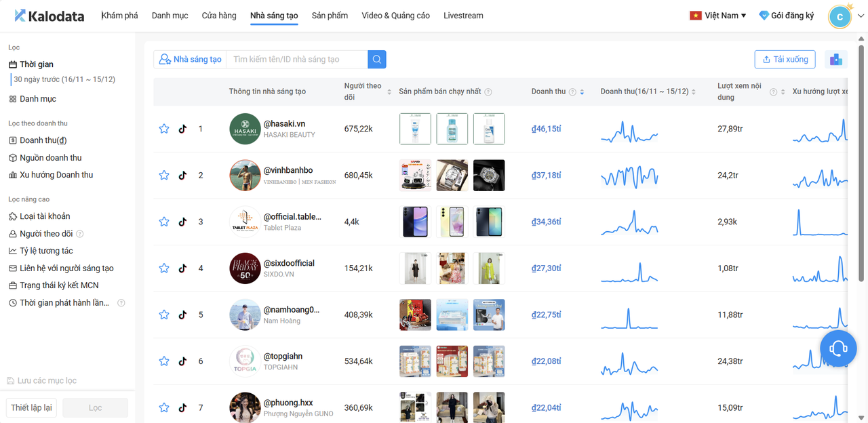Click the info icon beside Người theo dõi filter
The image size is (868, 423).
tap(80, 234)
